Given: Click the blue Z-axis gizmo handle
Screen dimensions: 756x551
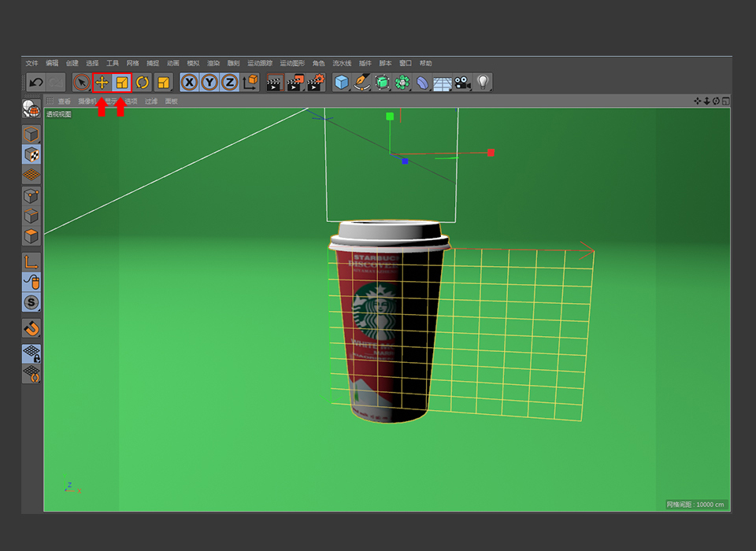Looking at the screenshot, I should [405, 161].
